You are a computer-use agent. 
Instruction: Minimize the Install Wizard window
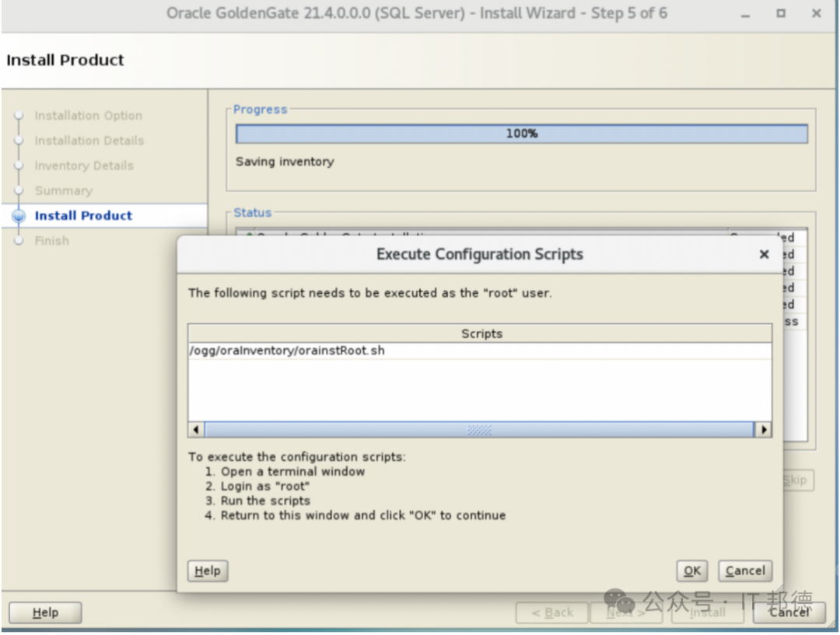pyautogui.click(x=747, y=14)
